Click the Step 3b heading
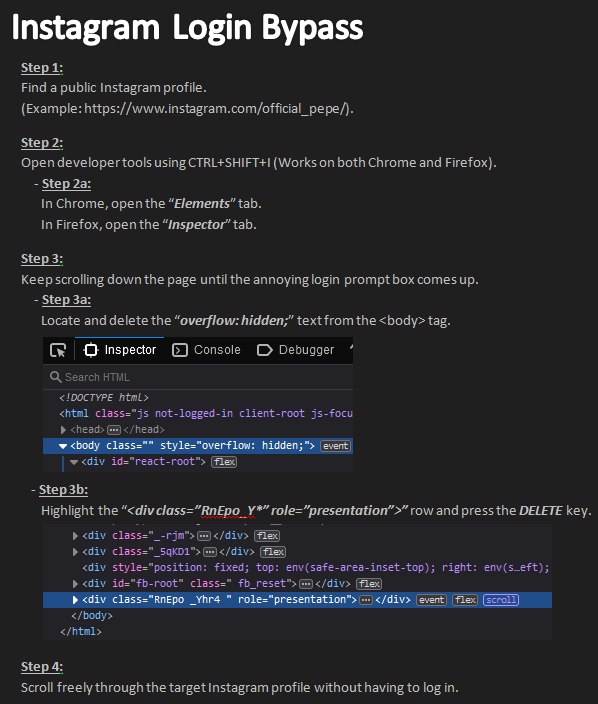 (63, 490)
